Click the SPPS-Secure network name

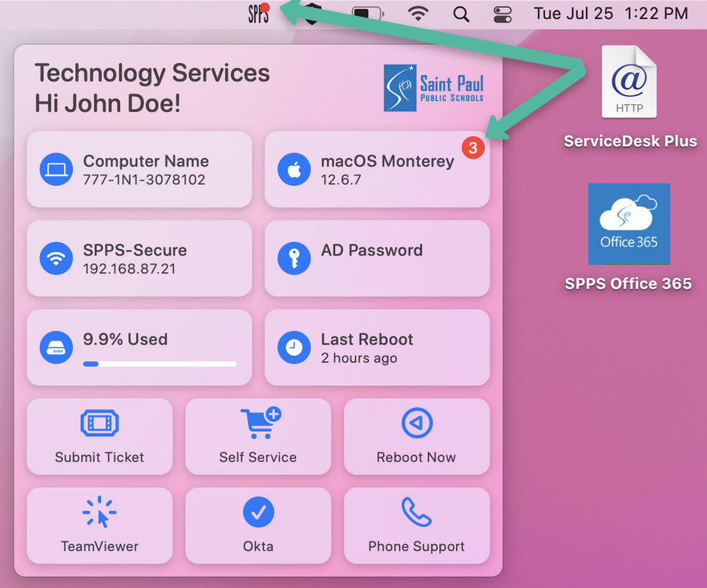tap(135, 250)
